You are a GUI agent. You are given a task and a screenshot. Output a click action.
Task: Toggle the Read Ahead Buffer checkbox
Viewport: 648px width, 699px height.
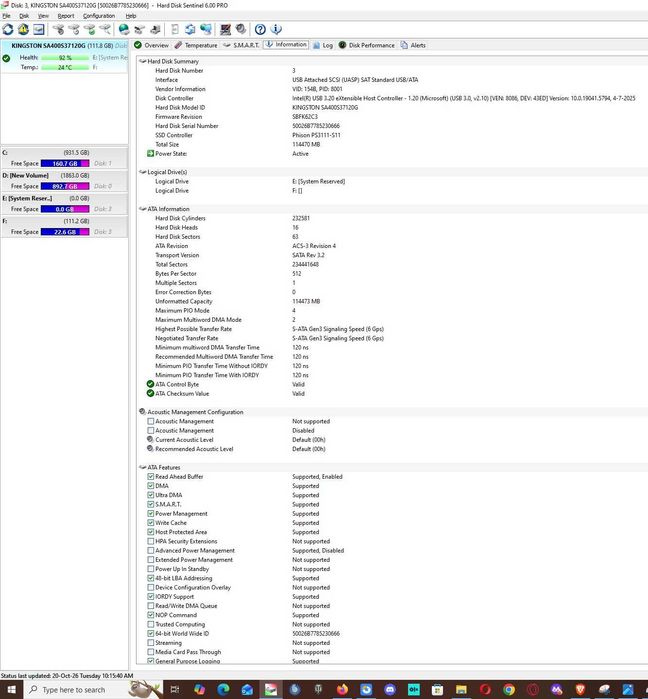click(151, 476)
